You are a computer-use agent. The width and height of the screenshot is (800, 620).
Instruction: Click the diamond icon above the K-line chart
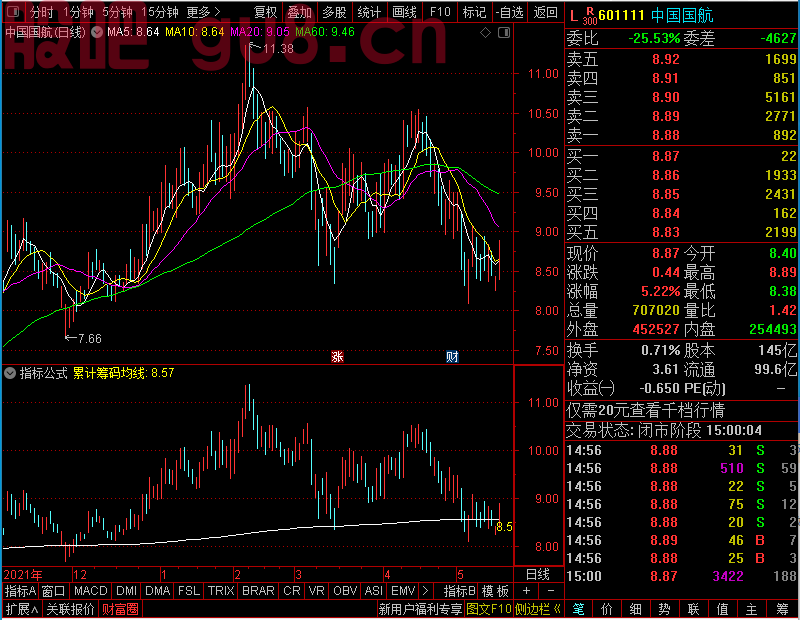[x=485, y=33]
